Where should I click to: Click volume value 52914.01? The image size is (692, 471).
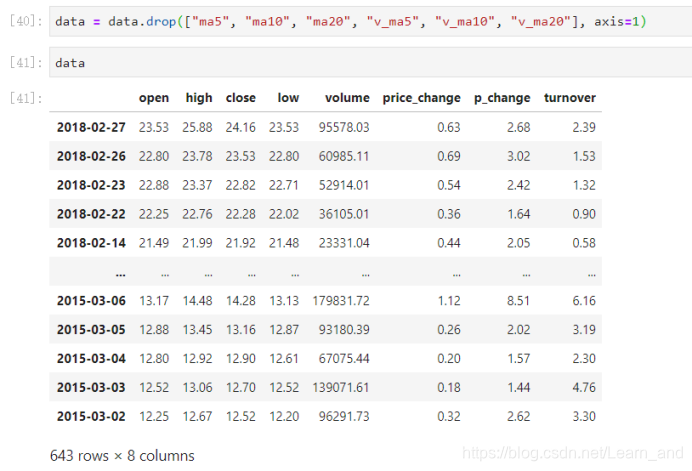tap(344, 185)
